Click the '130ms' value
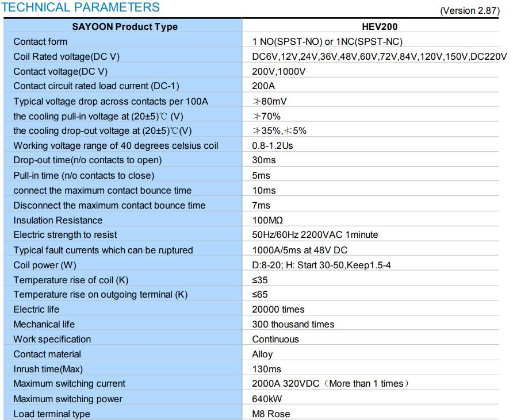Viewport: 513px width, 420px height. click(266, 369)
